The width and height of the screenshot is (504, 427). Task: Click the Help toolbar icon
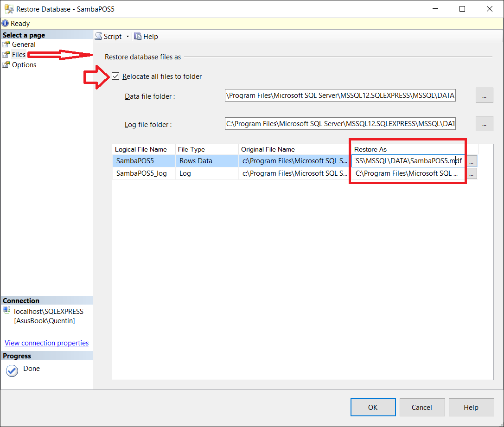138,37
